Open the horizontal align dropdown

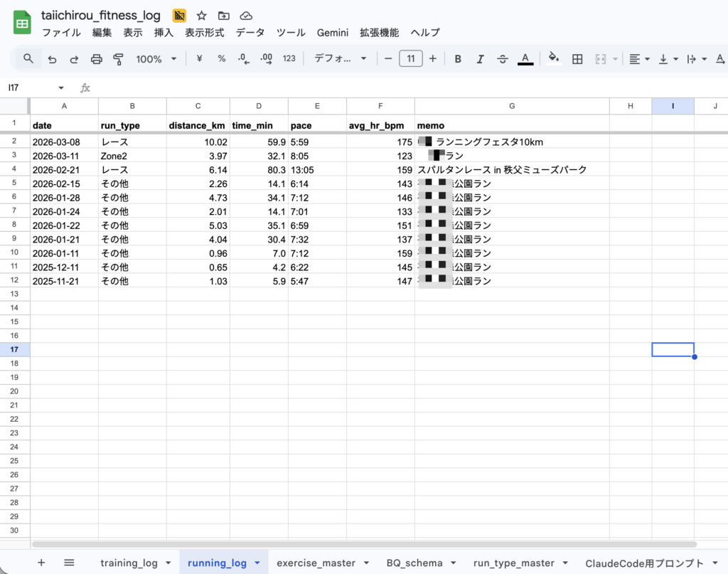point(639,59)
